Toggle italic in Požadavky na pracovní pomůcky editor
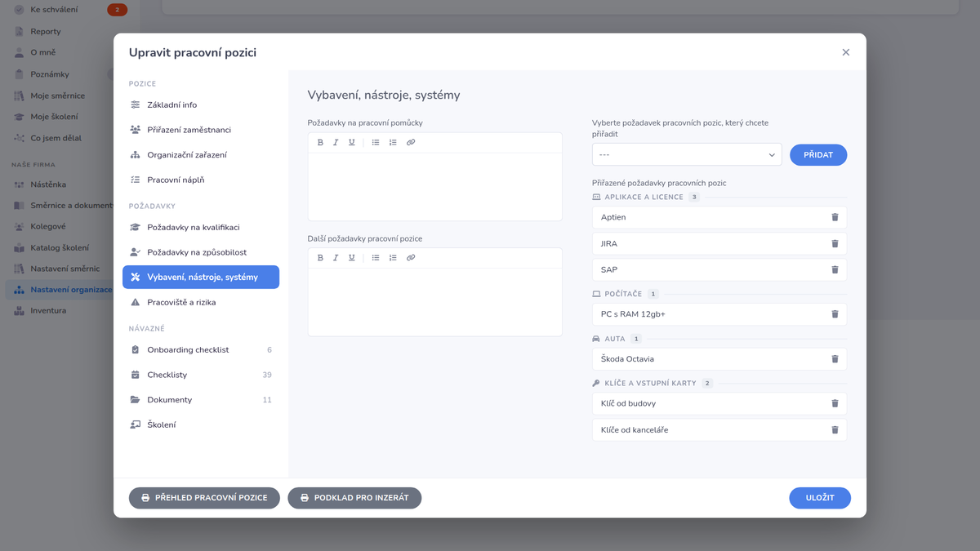The image size is (980, 551). 336,143
